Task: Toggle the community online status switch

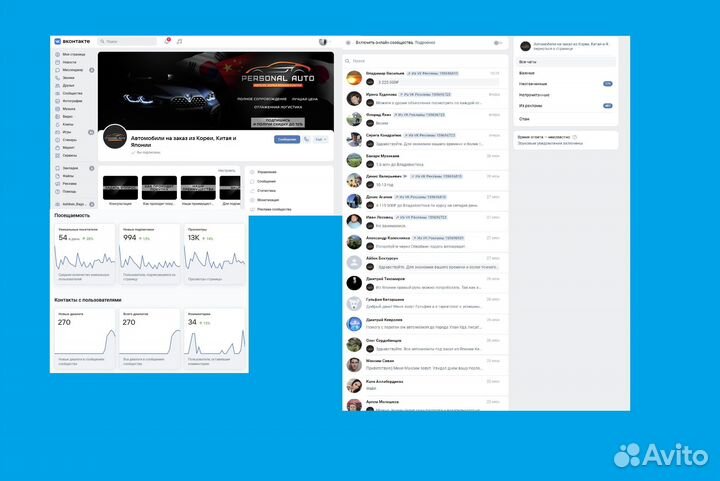Action: (496, 43)
